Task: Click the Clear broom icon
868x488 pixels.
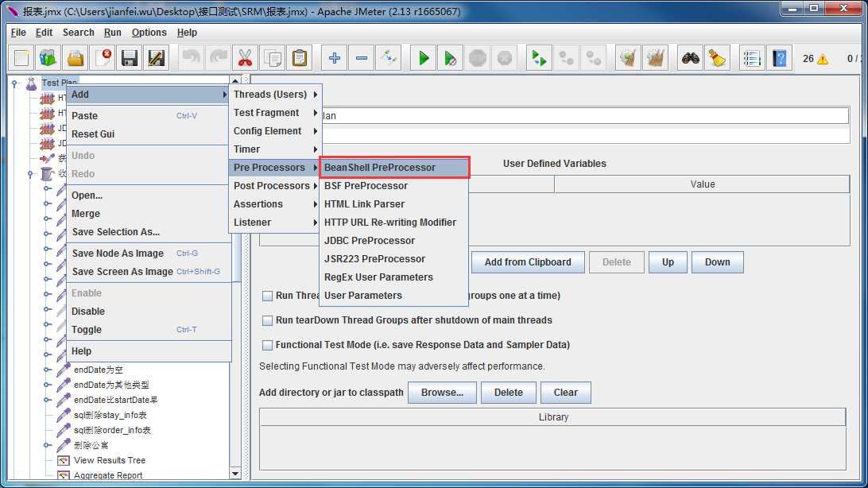Action: (628, 58)
